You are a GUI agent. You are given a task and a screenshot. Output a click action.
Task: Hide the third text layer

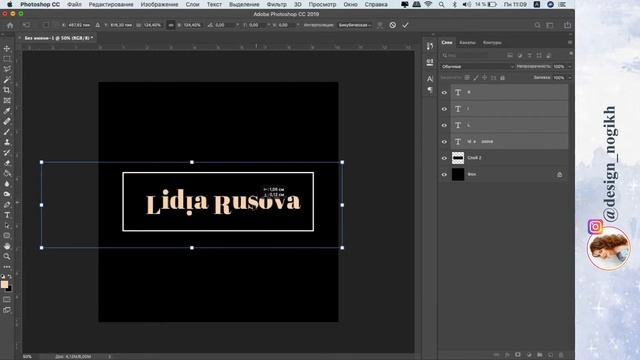(444, 125)
